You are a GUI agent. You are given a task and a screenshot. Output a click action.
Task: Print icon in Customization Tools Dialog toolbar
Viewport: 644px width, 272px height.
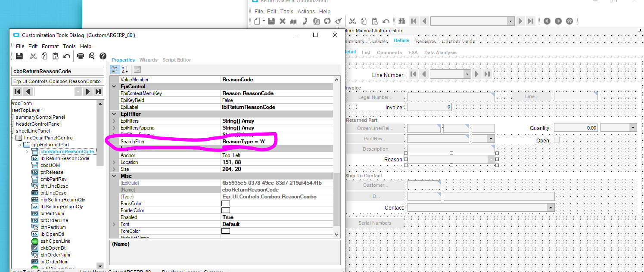[81, 56]
